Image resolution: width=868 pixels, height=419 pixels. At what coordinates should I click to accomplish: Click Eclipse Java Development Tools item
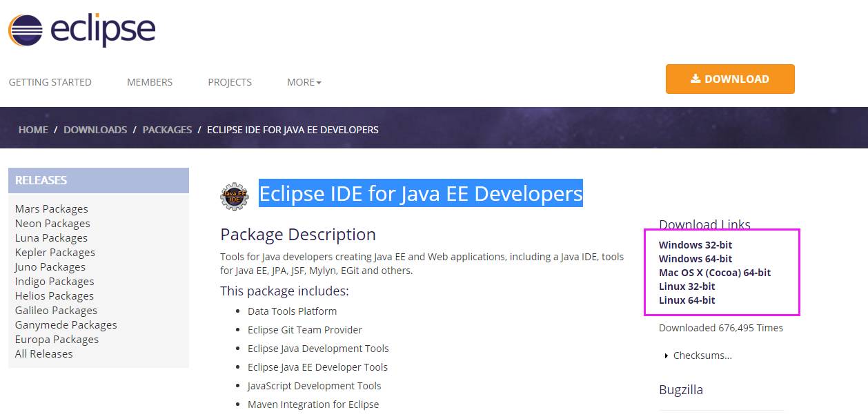(x=318, y=349)
